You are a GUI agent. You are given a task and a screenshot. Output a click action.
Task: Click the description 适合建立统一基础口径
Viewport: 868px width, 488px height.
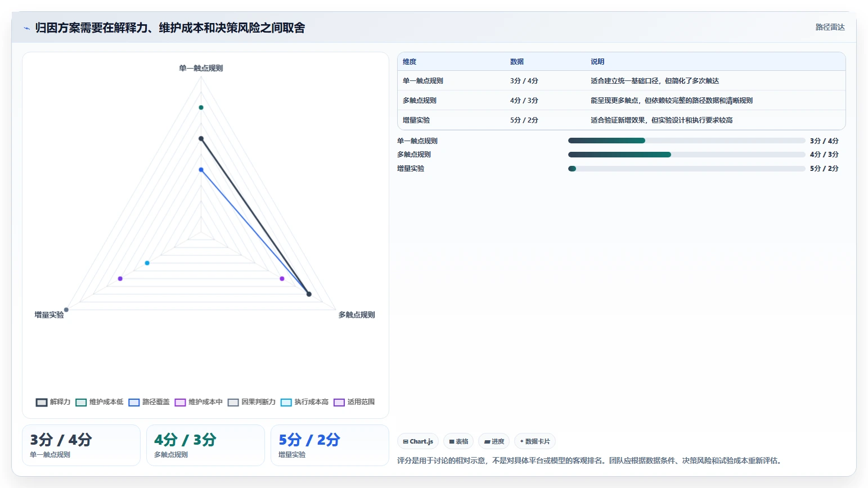click(x=655, y=81)
